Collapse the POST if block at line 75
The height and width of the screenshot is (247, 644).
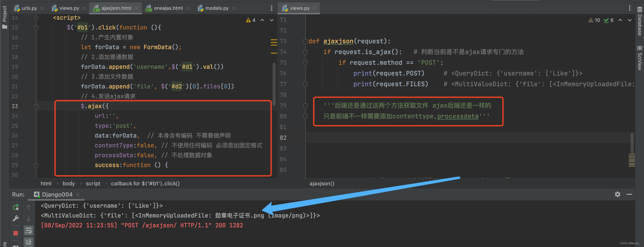point(305,63)
